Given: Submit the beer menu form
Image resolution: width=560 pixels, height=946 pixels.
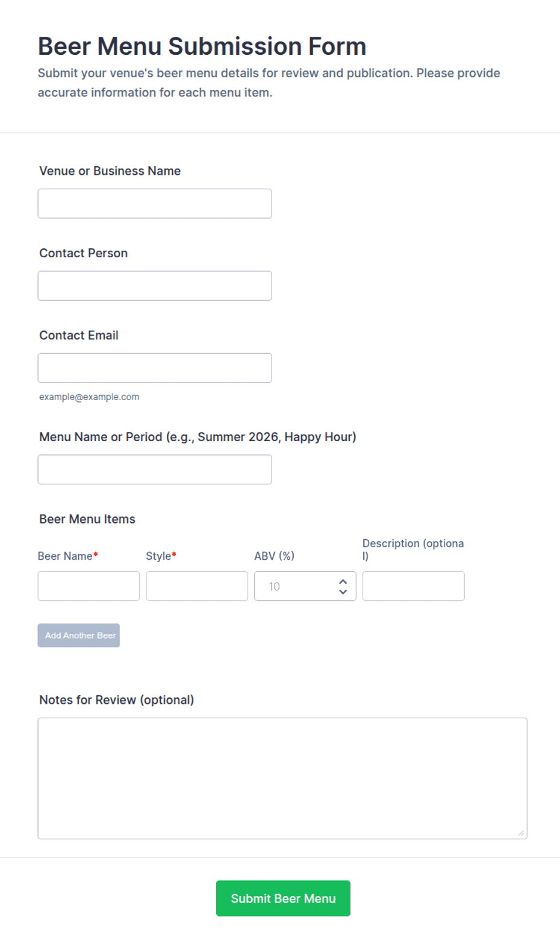Looking at the screenshot, I should [x=283, y=898].
